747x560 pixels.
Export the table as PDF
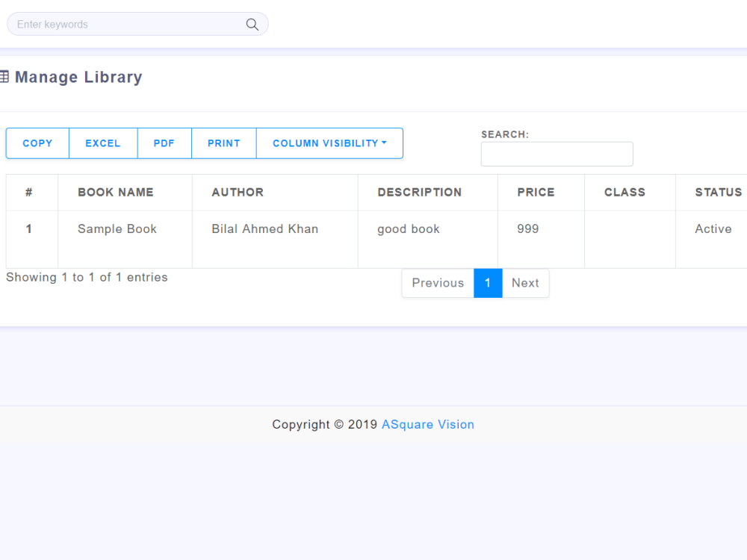(164, 143)
